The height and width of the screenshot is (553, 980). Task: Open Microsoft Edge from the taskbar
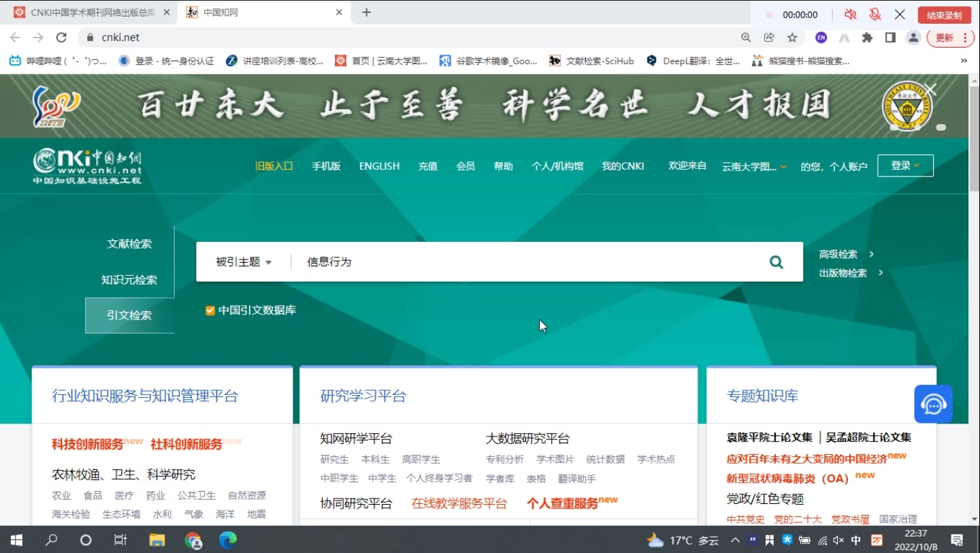pos(228,540)
